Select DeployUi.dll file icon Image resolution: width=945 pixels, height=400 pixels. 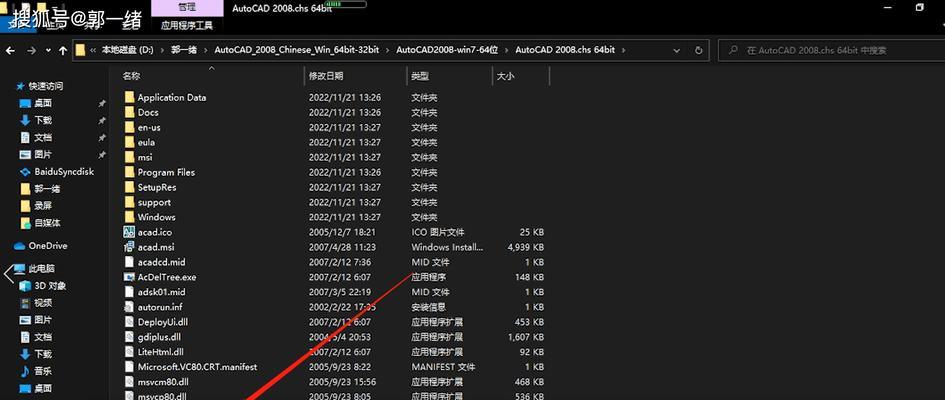tap(129, 322)
